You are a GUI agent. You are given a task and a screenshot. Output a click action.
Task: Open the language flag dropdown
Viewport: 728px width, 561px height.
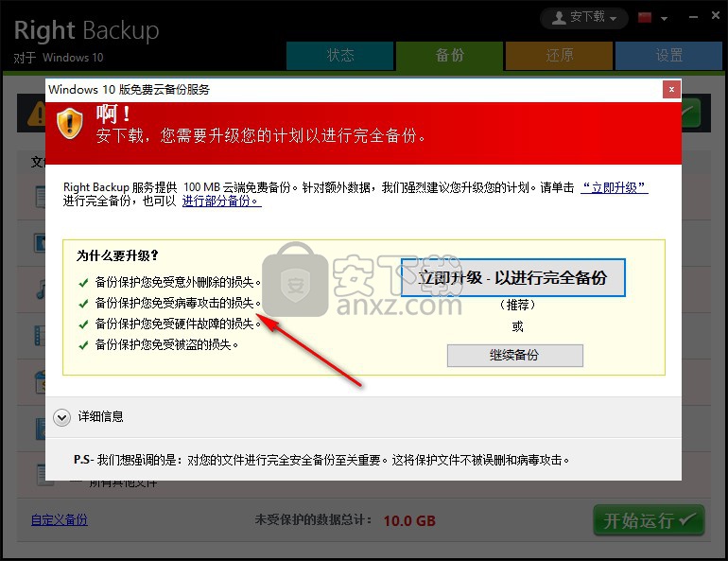665,19
